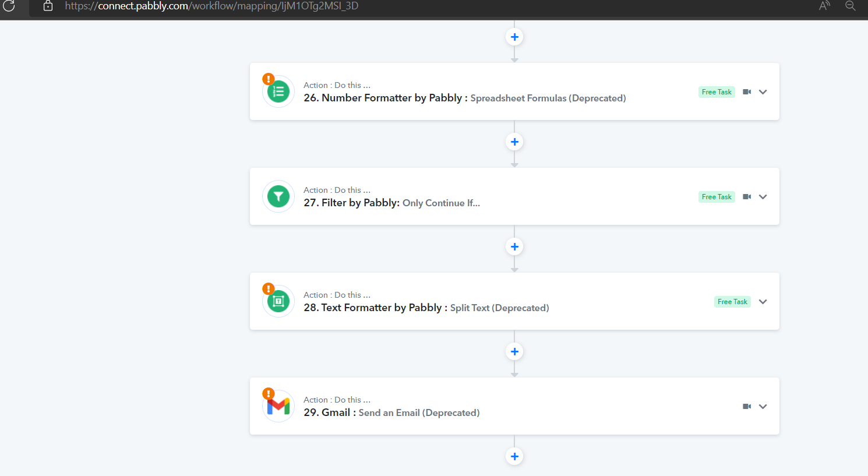
Task: Open video tutorial for step 26 Number Formatter
Action: 747,92
